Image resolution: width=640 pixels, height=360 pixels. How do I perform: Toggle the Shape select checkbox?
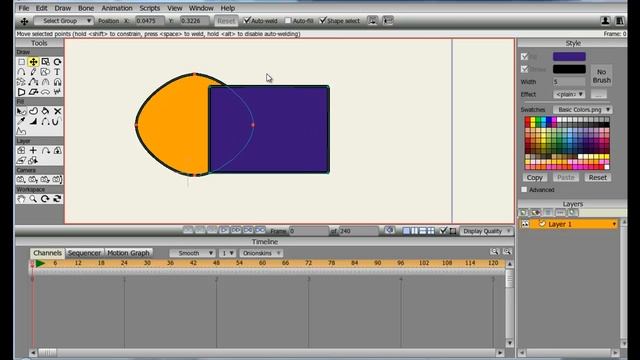click(x=323, y=20)
